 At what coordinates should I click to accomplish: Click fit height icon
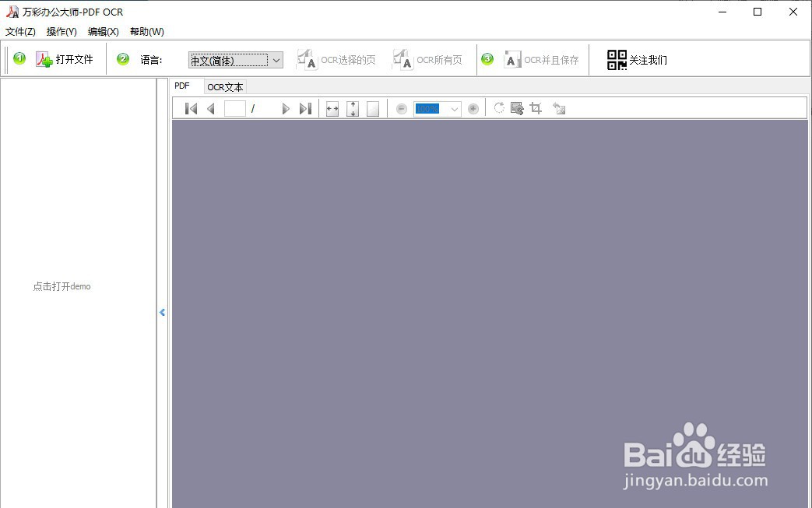[x=353, y=109]
